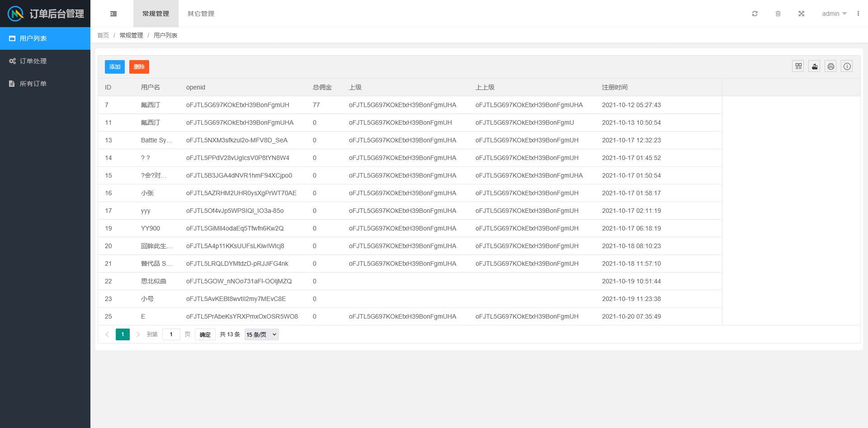Collapse the sidebar with the menu fold icon

click(x=113, y=14)
